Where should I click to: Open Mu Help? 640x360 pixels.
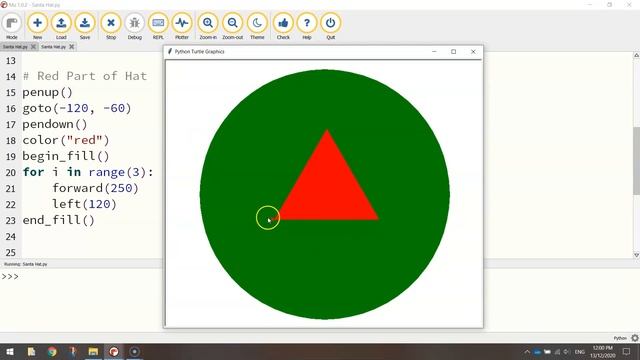point(307,27)
